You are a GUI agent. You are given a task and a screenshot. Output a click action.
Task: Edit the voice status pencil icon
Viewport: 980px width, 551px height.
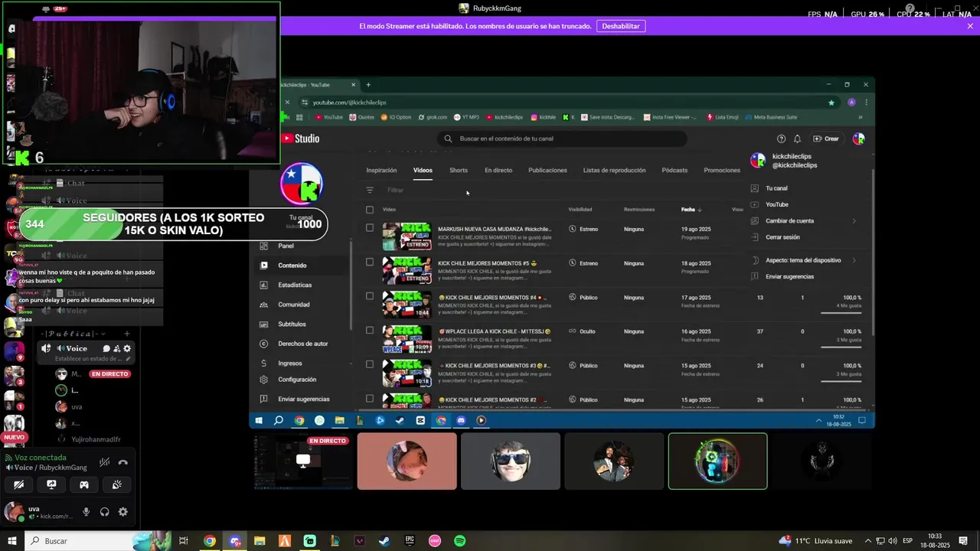pos(128,358)
